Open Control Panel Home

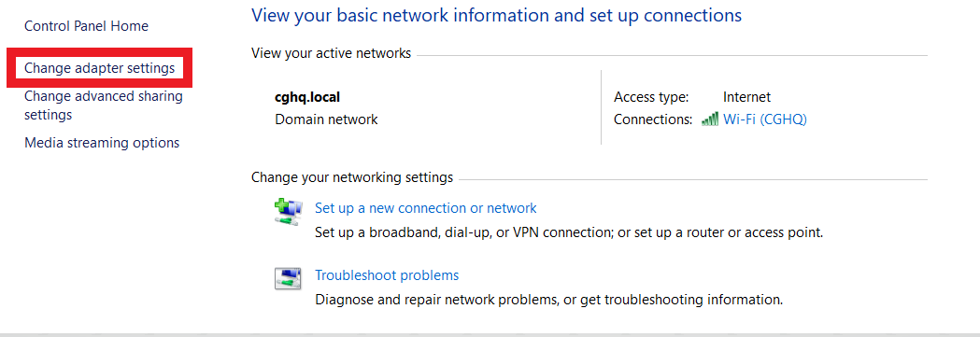[86, 26]
